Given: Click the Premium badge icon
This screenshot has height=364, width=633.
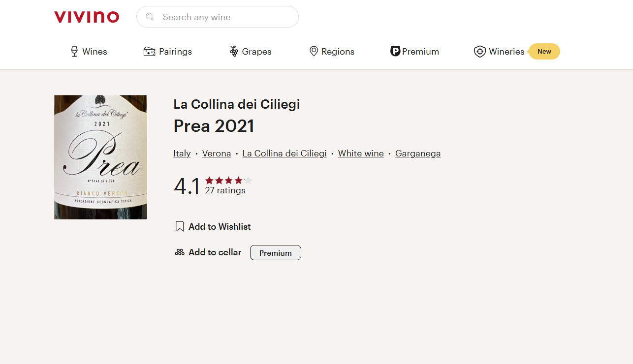Looking at the screenshot, I should point(395,52).
